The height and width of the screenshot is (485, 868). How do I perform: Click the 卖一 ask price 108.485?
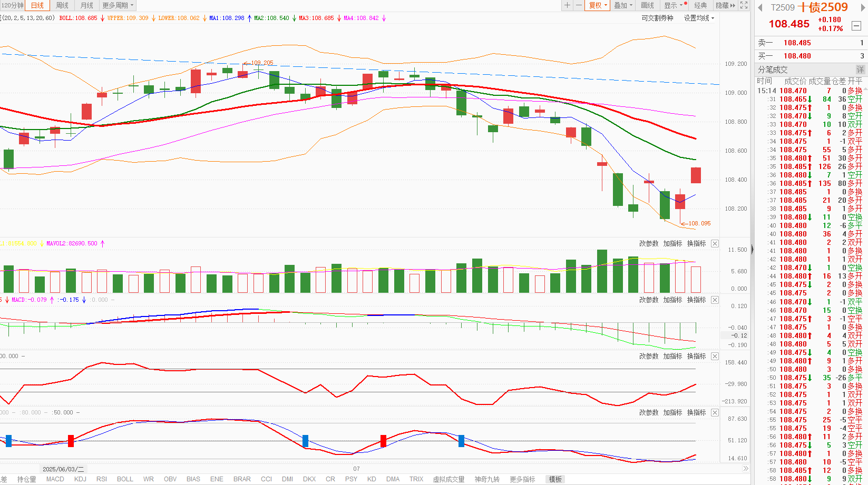(x=797, y=43)
